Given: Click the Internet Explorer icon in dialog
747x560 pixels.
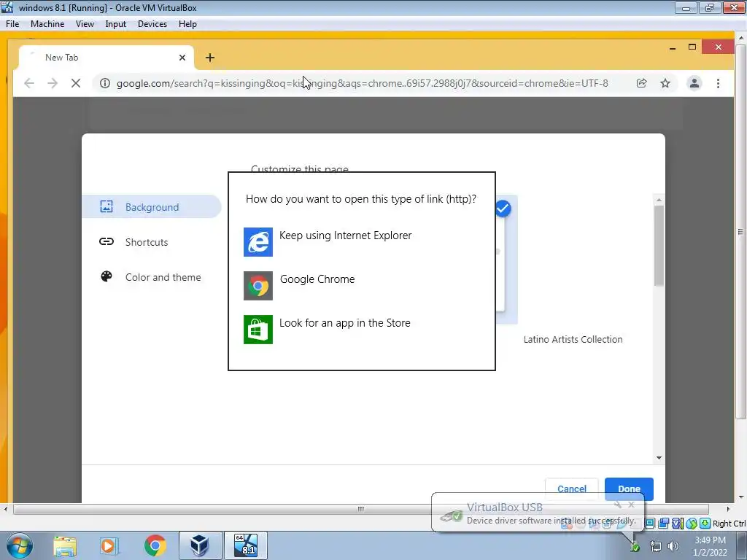Looking at the screenshot, I should point(258,242).
